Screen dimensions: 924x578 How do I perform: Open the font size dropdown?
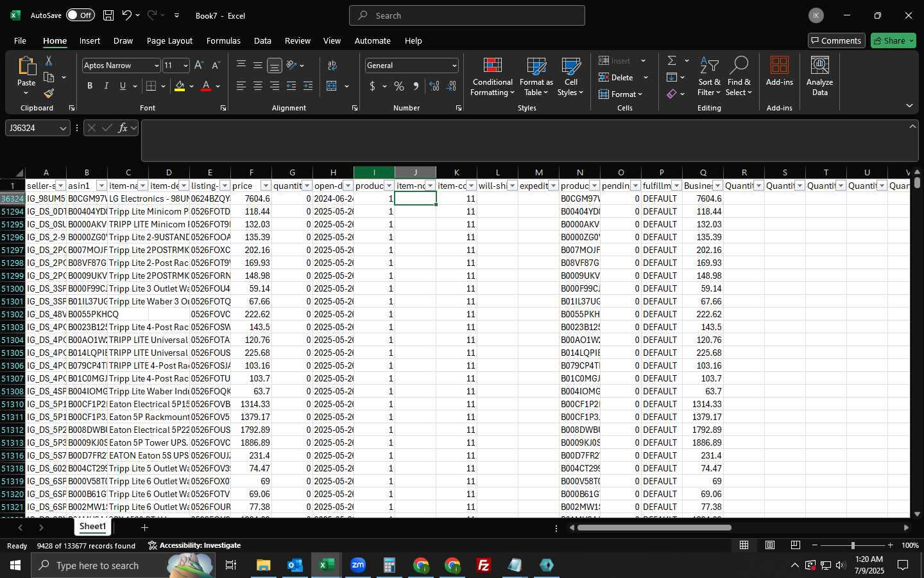tap(185, 66)
